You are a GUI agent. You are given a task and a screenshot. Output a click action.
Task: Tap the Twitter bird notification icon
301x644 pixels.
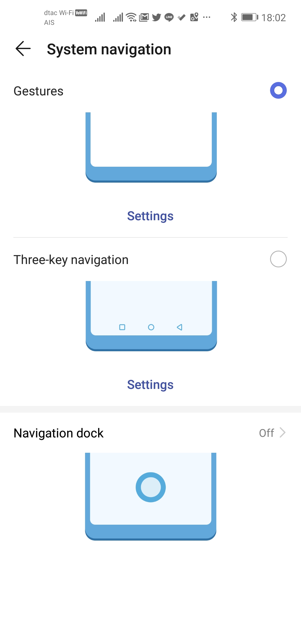click(156, 18)
